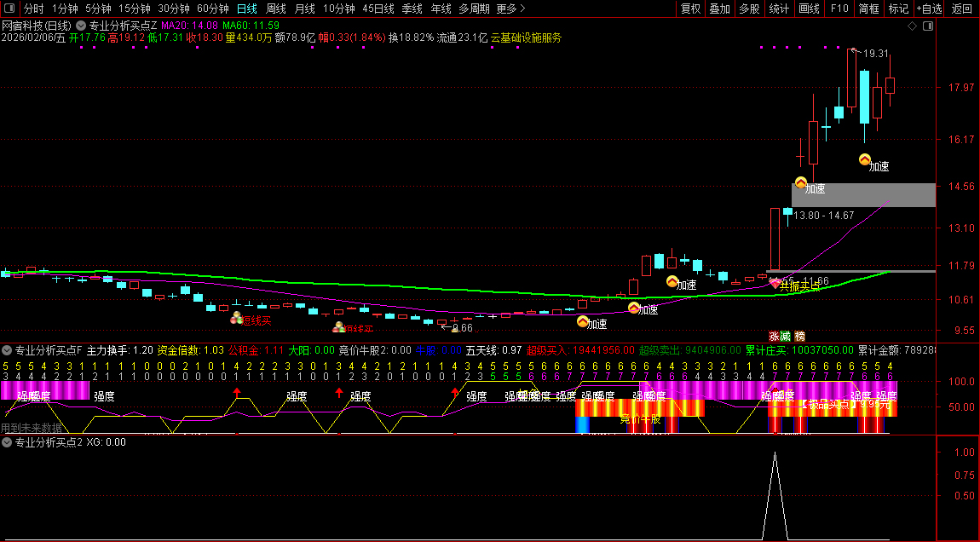Click the red 涨 badge
The height and width of the screenshot is (542, 980).
[775, 336]
